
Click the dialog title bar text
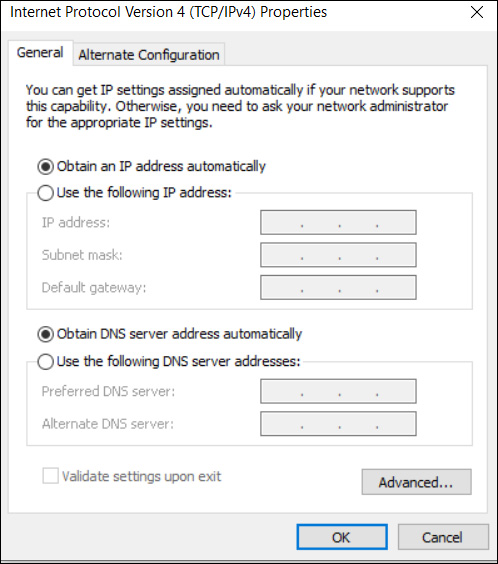tap(169, 12)
